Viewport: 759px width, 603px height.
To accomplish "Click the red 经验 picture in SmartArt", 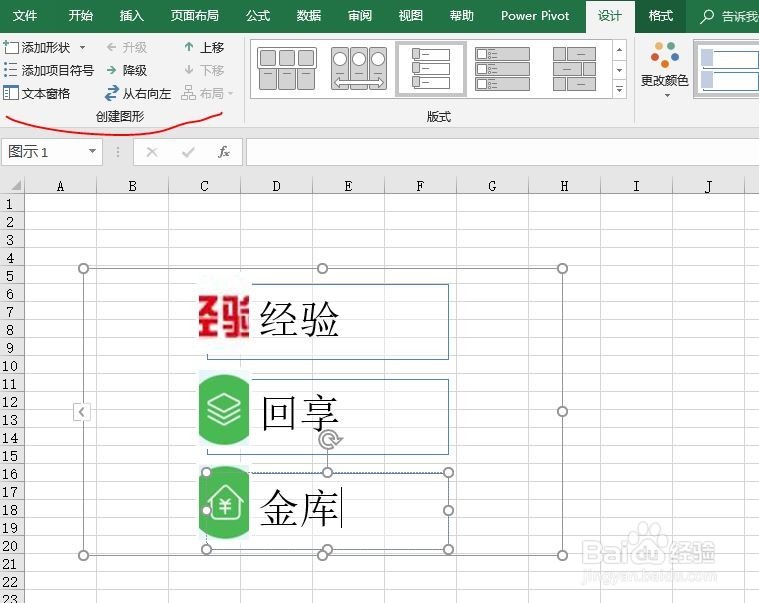I will 224,317.
